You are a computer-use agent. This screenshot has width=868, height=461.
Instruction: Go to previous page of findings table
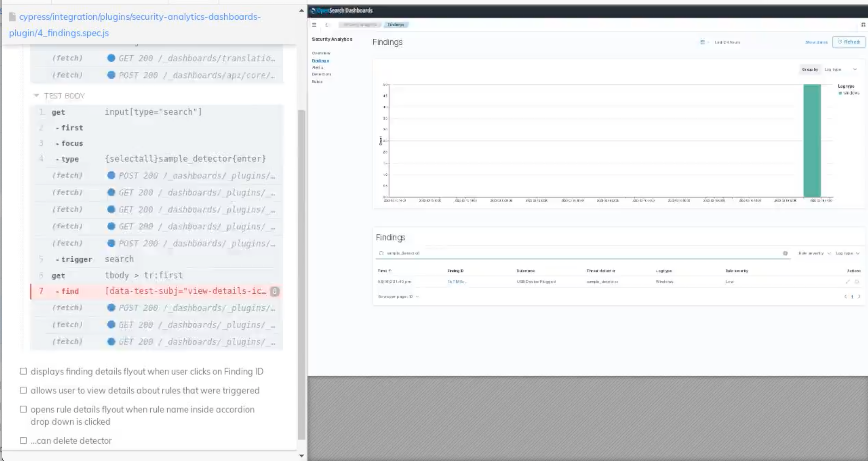click(x=845, y=297)
